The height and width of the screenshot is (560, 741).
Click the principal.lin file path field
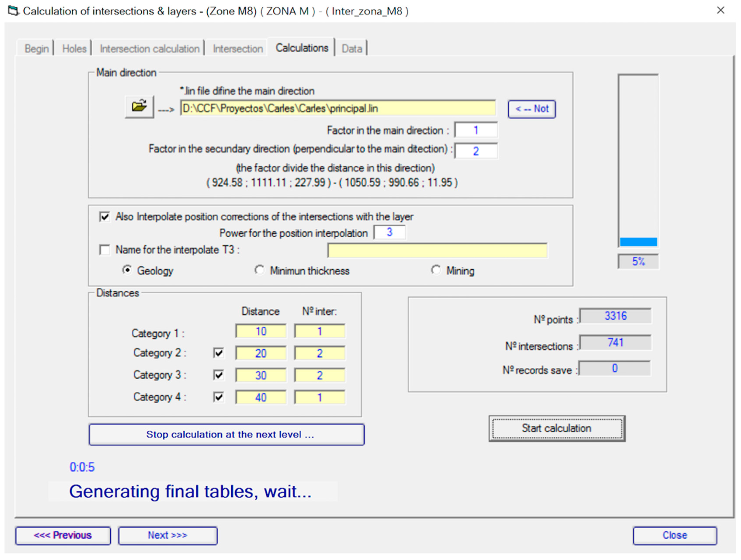pyautogui.click(x=338, y=108)
